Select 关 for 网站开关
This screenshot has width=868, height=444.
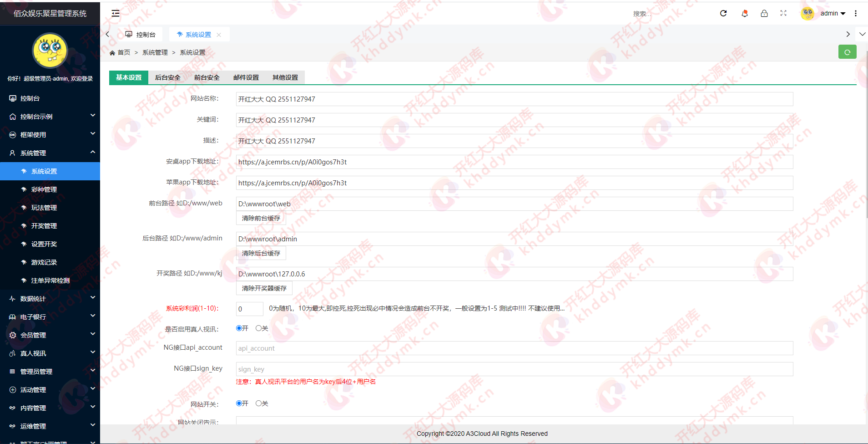(258, 403)
